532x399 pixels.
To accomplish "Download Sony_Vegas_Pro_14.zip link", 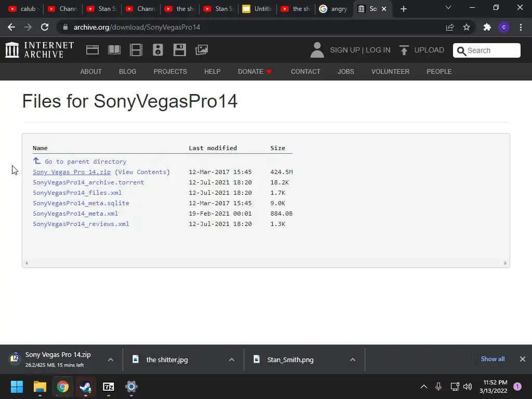I will pos(72,172).
